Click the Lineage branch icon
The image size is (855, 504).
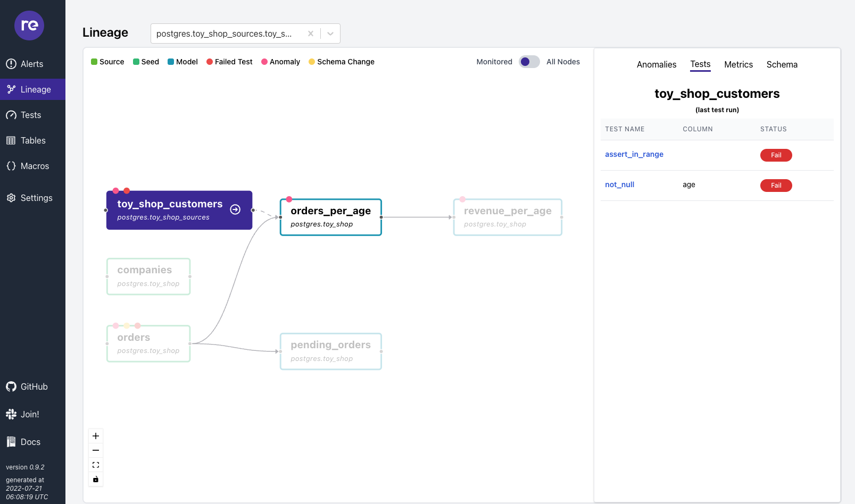tap(11, 89)
